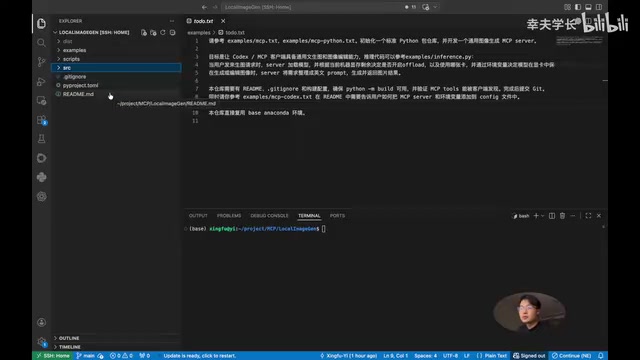Open new terminal profile dropdown arrow
This screenshot has width=640, height=360.
coord(542,216)
